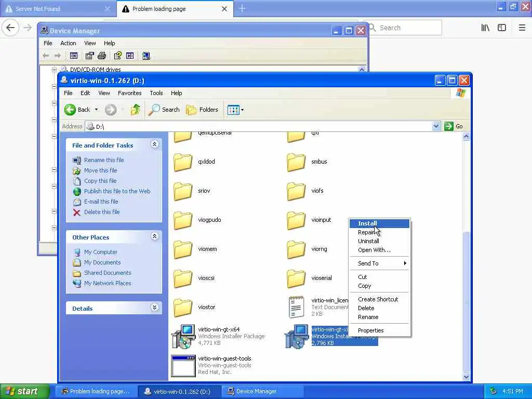Select the viorng folder icon

pos(296,249)
